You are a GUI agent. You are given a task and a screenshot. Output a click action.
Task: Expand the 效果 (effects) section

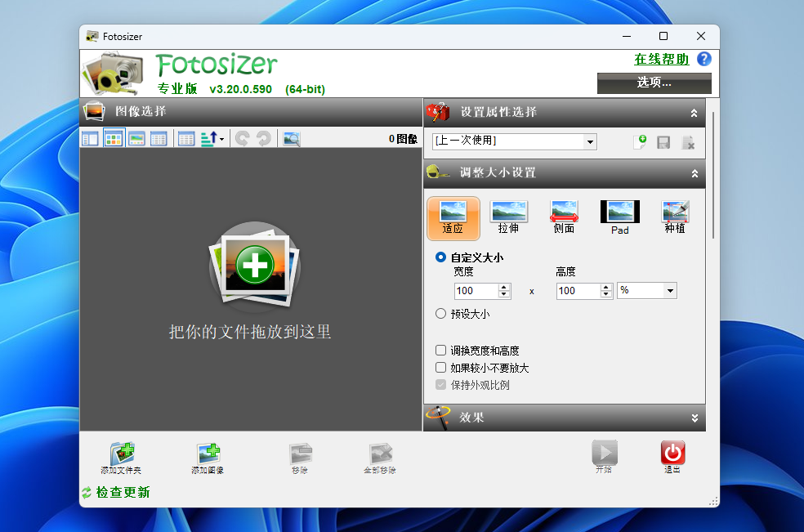[695, 418]
